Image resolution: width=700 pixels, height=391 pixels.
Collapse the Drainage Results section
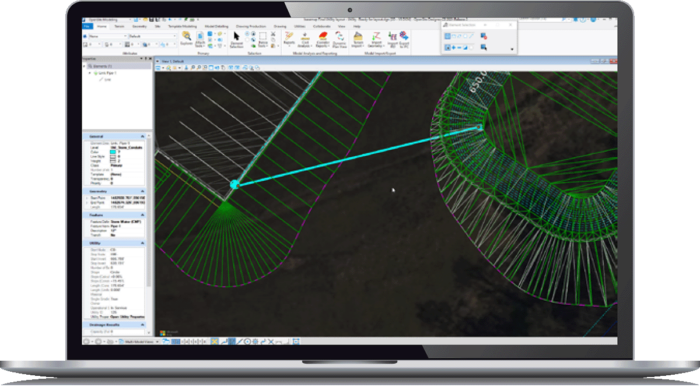[142, 325]
